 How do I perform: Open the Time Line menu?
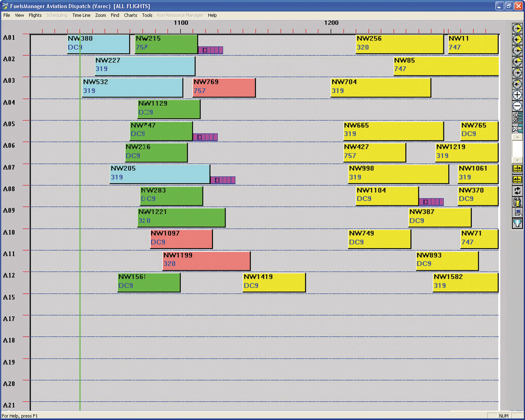tap(81, 15)
